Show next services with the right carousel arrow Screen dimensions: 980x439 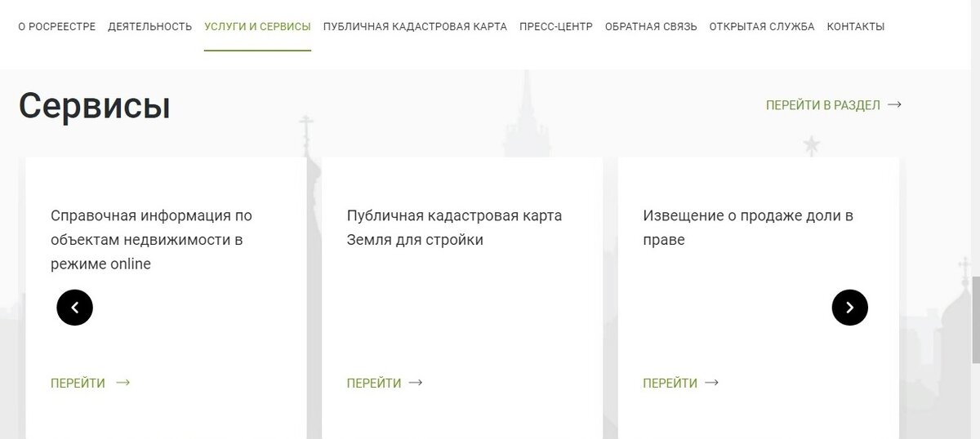pos(849,308)
